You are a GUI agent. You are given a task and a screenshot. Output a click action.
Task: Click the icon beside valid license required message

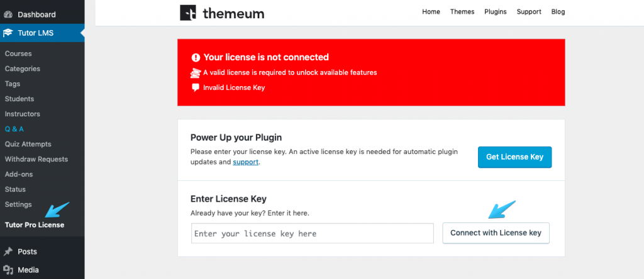(x=195, y=73)
